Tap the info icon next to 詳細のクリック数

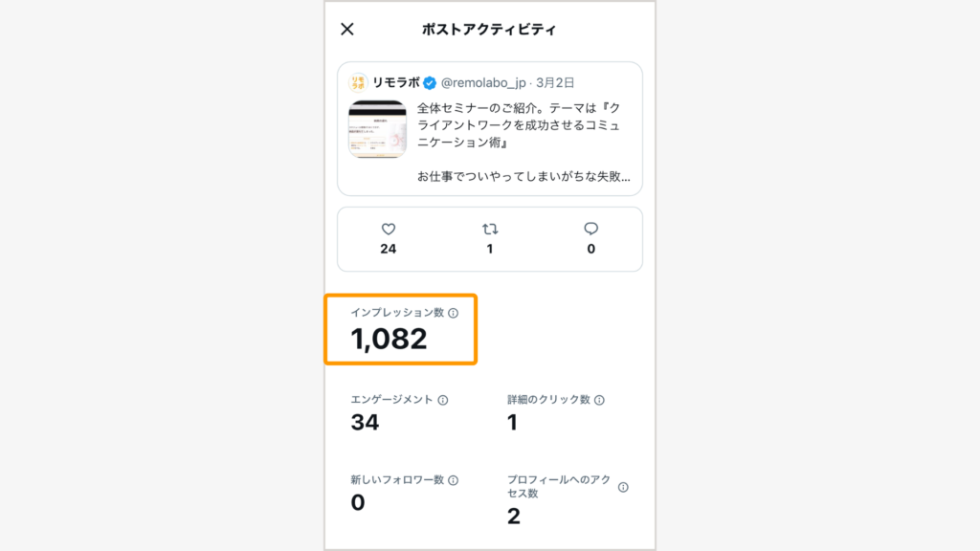point(598,399)
